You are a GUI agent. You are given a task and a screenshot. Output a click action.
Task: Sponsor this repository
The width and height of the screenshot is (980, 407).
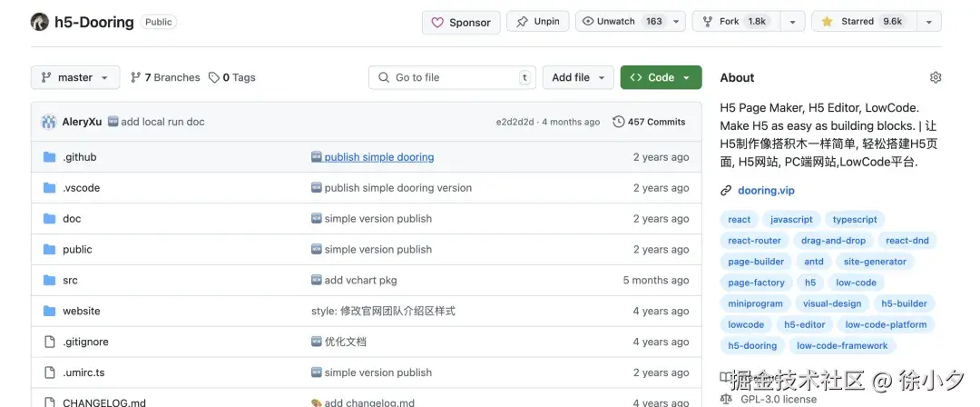461,23
